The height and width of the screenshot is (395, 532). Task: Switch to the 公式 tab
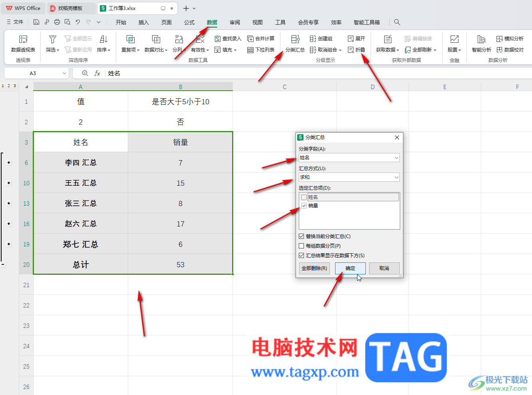189,22
